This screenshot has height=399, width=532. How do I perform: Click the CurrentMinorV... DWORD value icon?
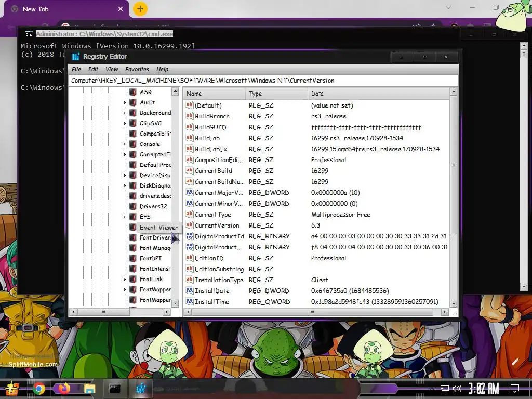point(189,204)
